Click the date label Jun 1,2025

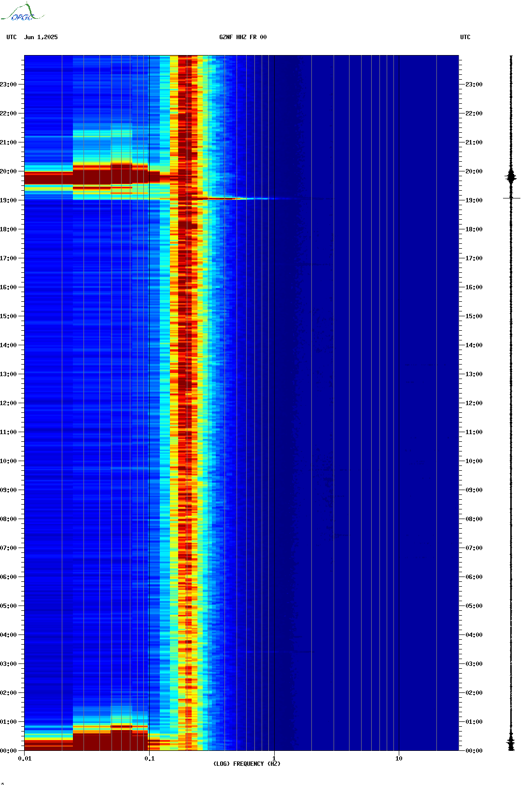41,37
